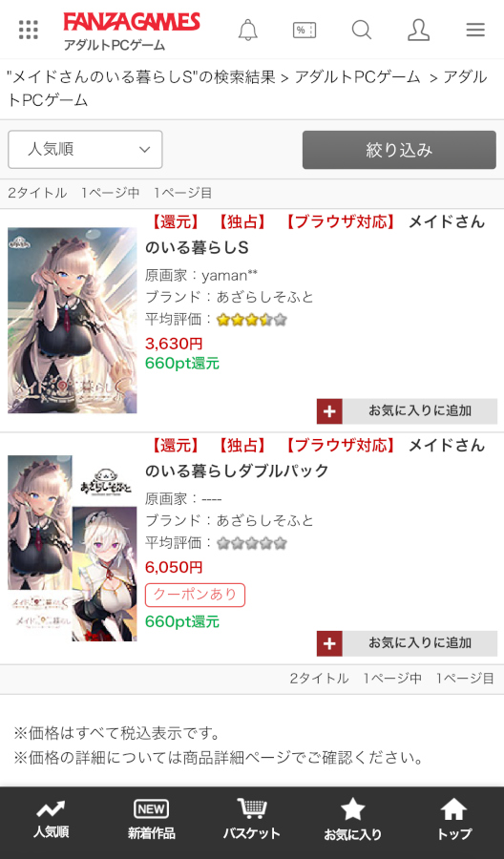Expand the 人気順 sort dropdown
This screenshot has height=859, width=504.
coord(85,149)
